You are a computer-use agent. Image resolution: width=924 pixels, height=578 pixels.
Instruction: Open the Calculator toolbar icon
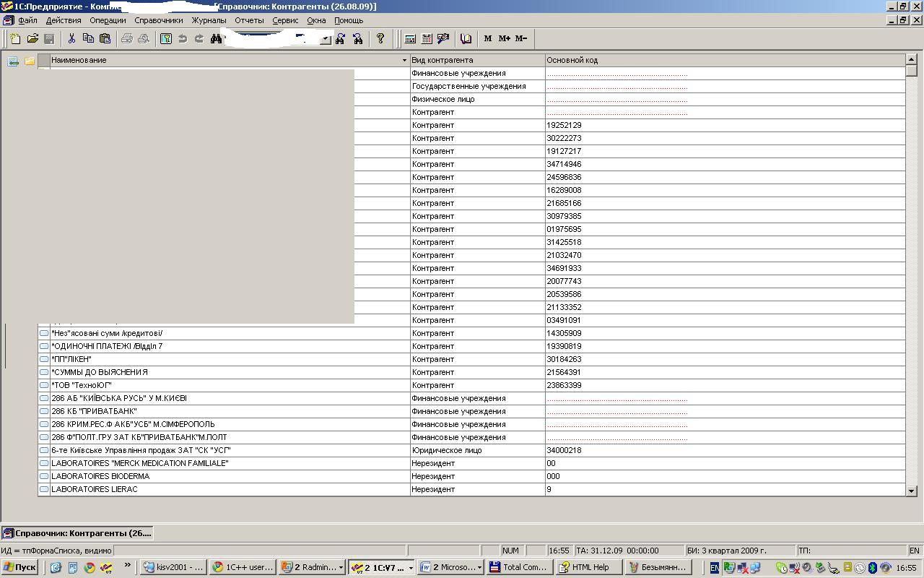410,39
